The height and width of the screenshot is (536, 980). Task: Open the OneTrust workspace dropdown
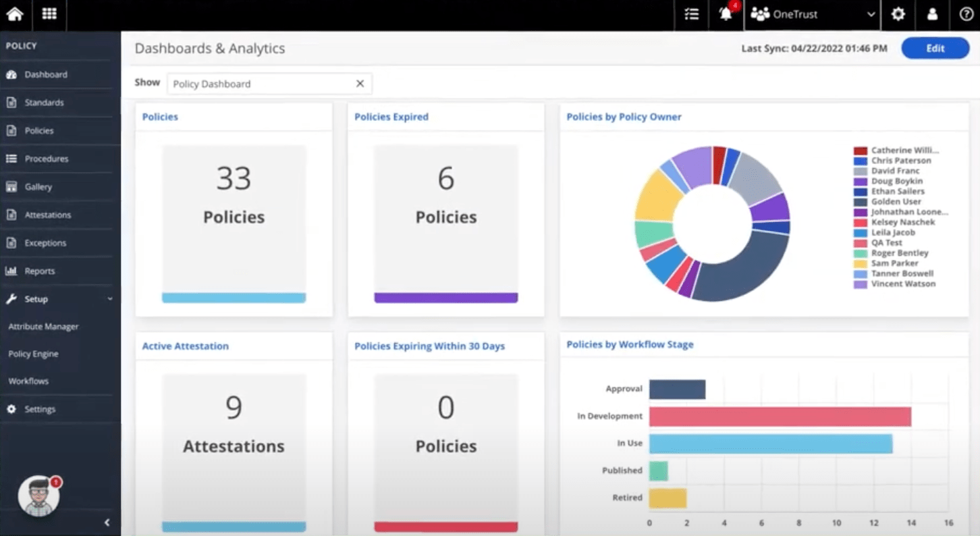click(x=810, y=14)
